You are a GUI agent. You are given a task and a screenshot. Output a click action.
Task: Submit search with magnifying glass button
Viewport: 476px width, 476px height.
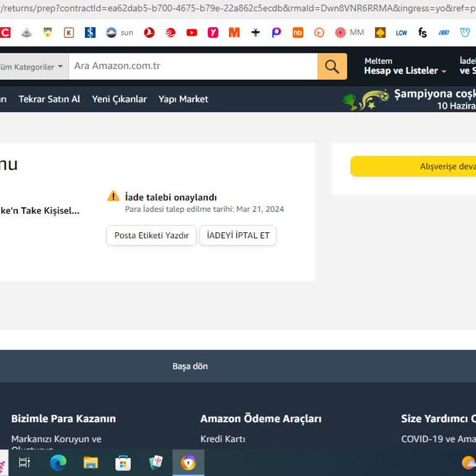pos(332,66)
